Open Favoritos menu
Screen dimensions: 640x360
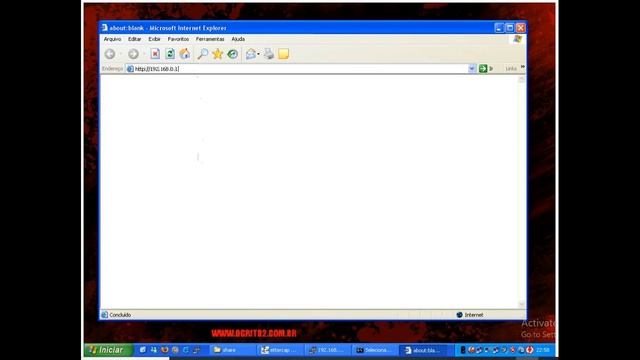click(178, 39)
